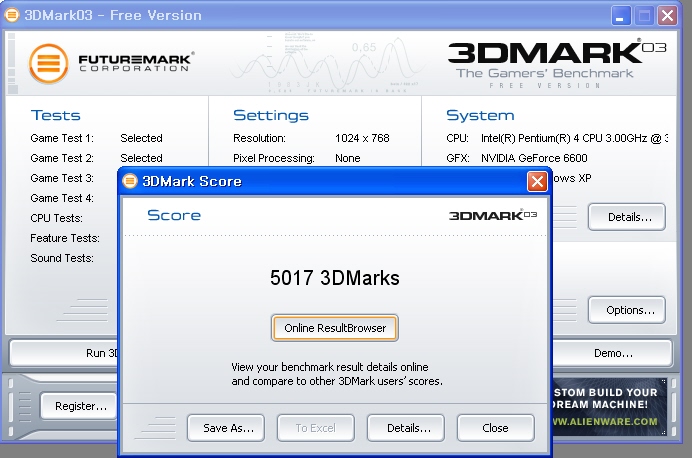Click the '1024 x 768' resolution value
Viewport: 692px width, 458px height.
tap(362, 138)
